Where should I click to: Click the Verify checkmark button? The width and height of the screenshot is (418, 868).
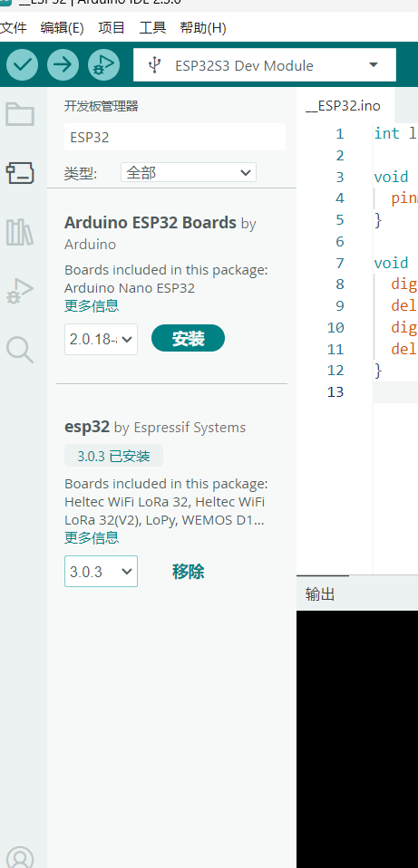22,64
